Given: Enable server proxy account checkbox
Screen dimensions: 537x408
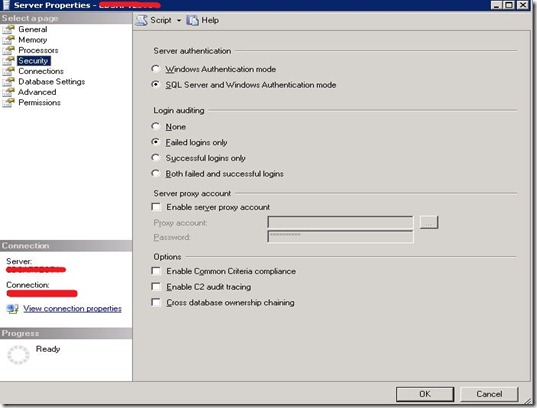Looking at the screenshot, I should coord(156,207).
